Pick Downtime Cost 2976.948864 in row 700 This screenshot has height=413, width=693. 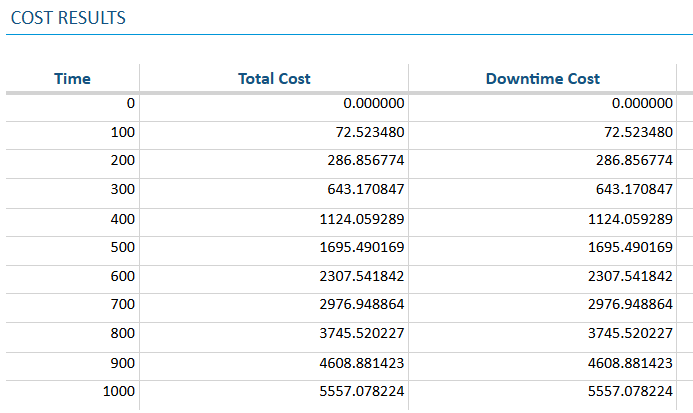point(630,304)
